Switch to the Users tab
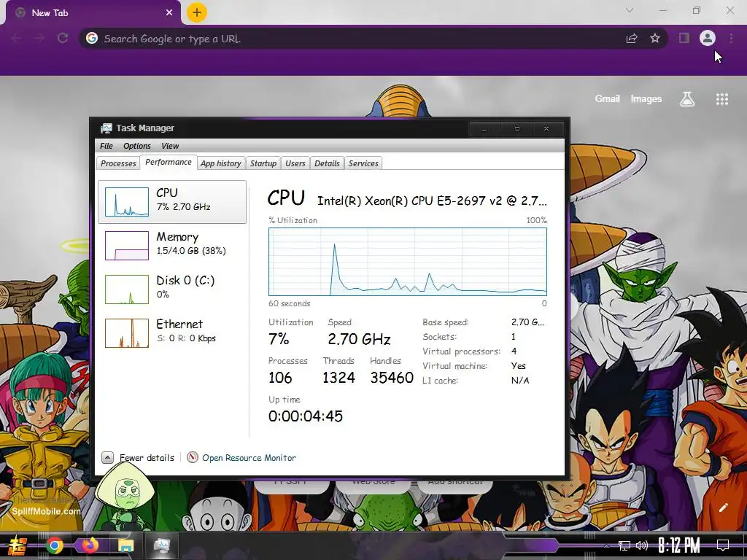 [295, 163]
